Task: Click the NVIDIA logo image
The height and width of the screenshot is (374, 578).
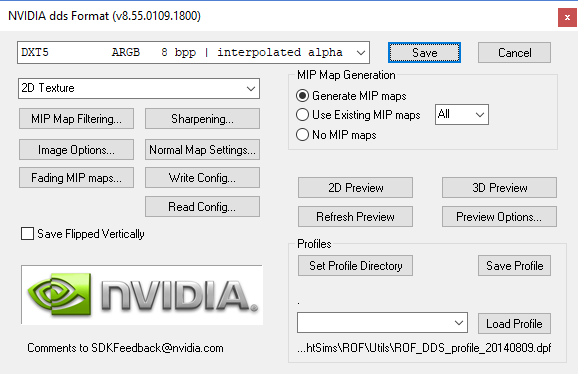Action: coord(142,295)
